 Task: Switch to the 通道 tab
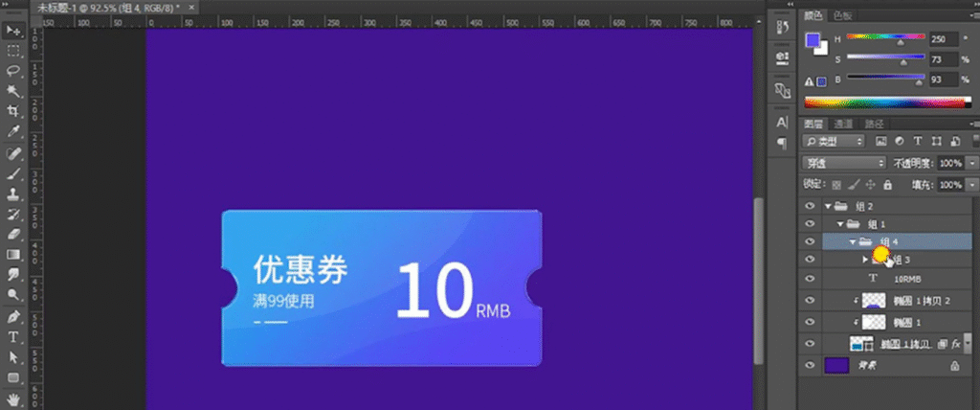(842, 124)
